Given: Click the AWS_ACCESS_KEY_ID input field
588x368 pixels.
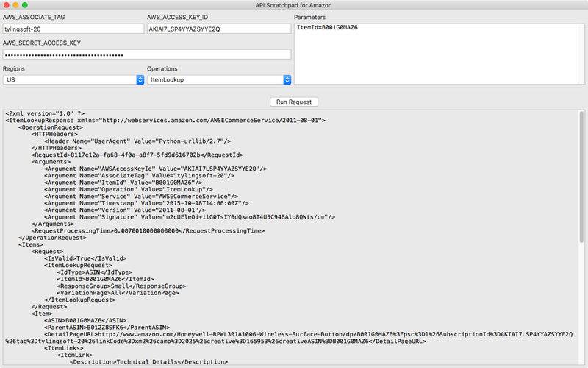Looking at the screenshot, I should click(x=219, y=29).
